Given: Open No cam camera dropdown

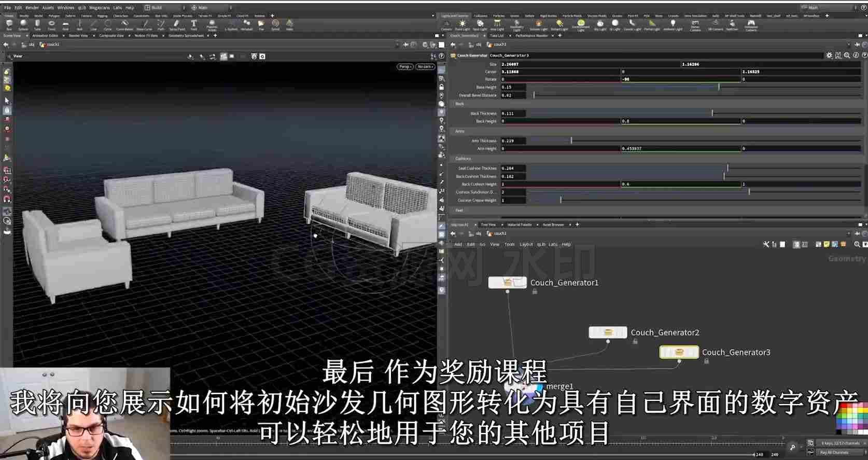Looking at the screenshot, I should pyautogui.click(x=425, y=66).
